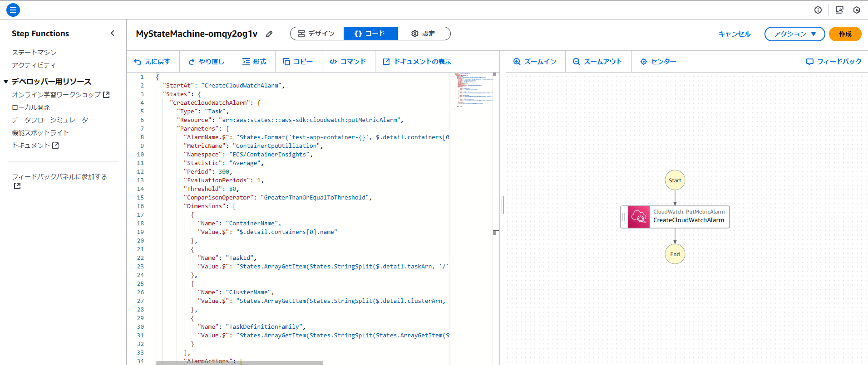Click line number 16 in the gutter

tap(141, 206)
